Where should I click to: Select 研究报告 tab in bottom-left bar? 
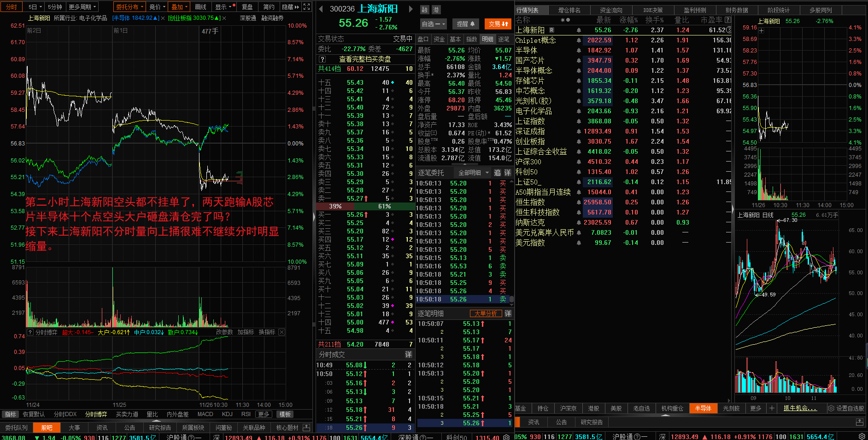click(160, 428)
